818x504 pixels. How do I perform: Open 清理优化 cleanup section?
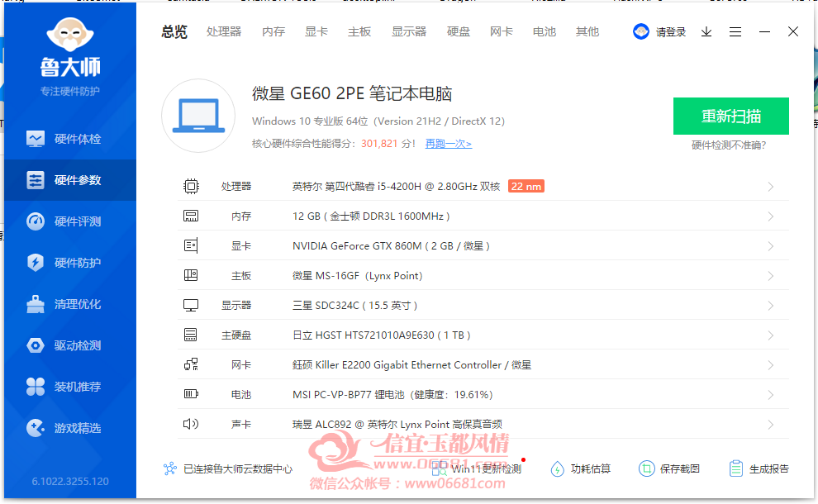pyautogui.click(x=70, y=304)
